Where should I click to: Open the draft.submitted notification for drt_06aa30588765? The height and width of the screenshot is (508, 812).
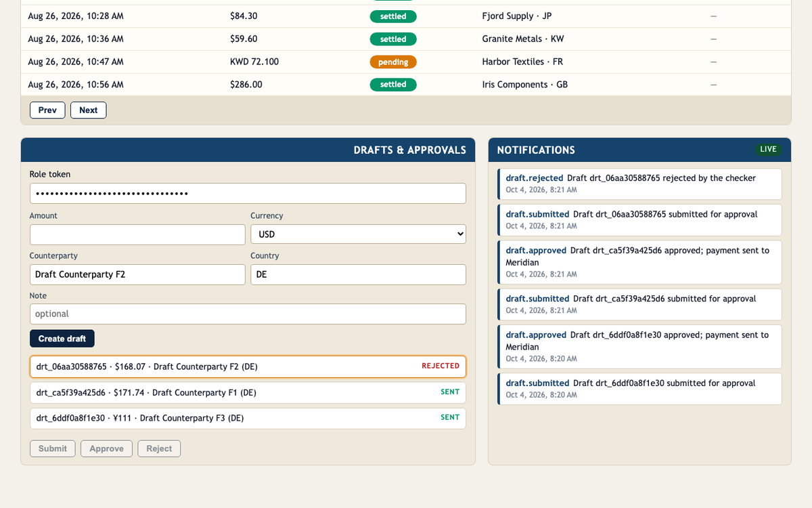click(639, 219)
